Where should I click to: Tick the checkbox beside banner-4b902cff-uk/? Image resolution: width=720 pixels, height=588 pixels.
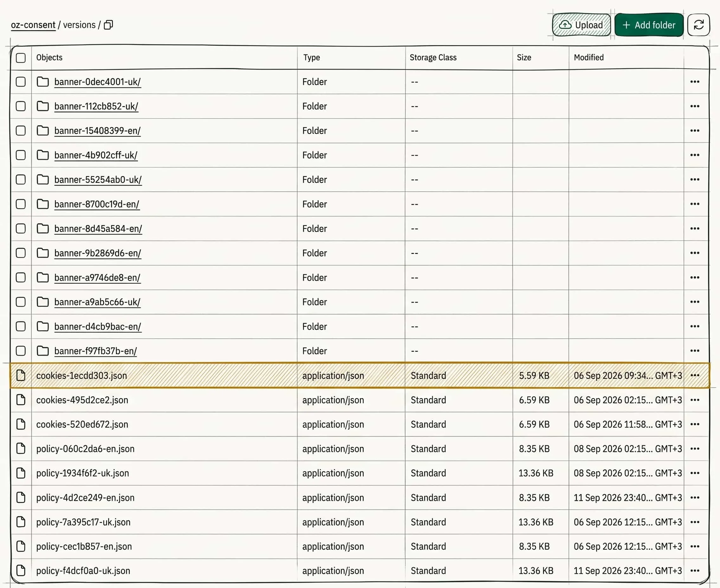point(21,155)
